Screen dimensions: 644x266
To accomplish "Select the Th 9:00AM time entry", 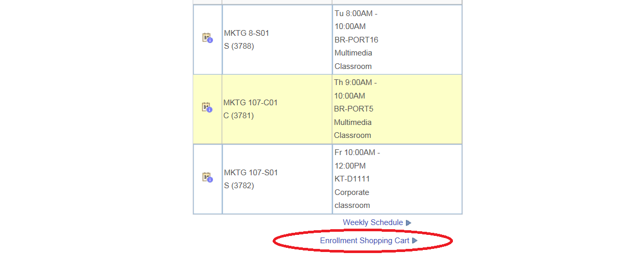I will point(356,89).
